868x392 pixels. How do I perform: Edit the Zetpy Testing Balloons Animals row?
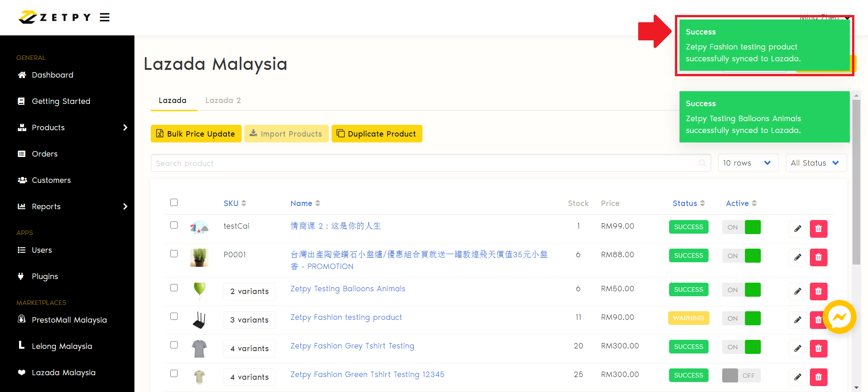(x=797, y=291)
